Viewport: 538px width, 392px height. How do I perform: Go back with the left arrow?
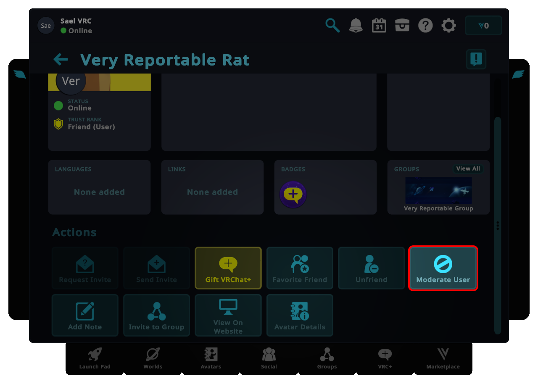pos(61,60)
